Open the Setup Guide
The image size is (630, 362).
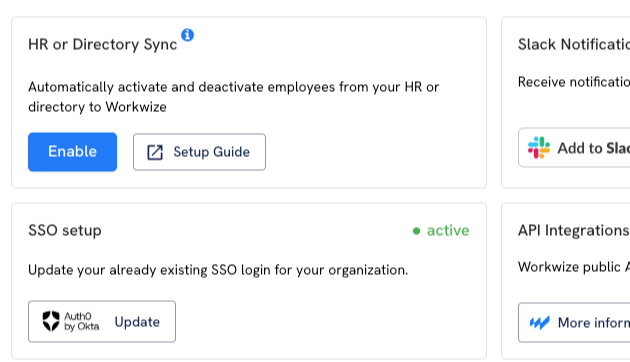pos(199,152)
